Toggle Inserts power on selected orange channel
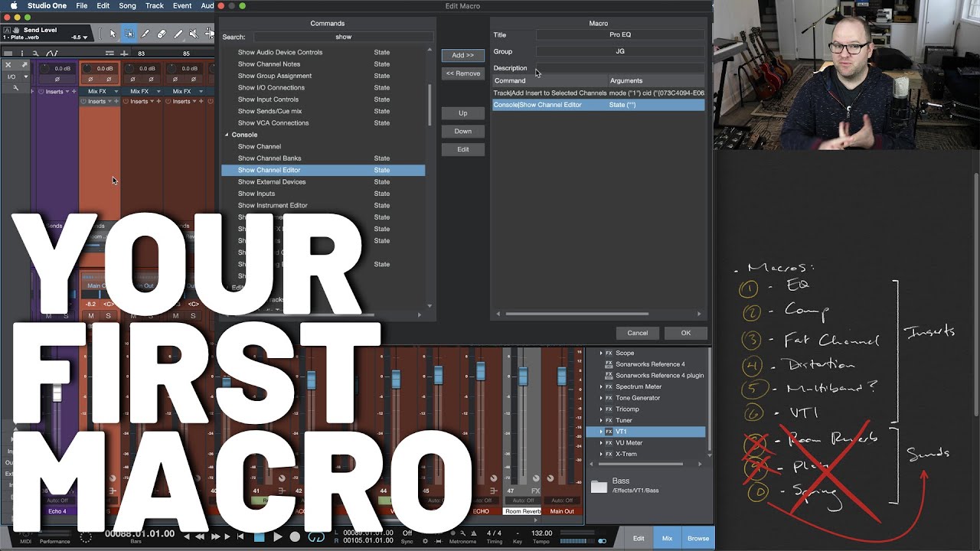980x551 pixels. tap(83, 101)
